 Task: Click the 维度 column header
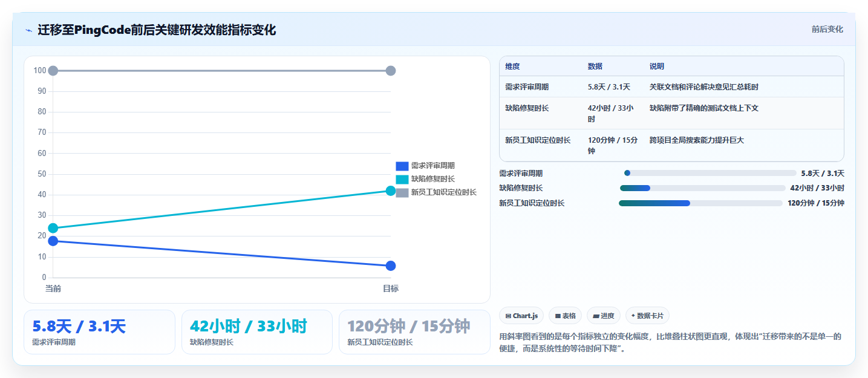[512, 67]
